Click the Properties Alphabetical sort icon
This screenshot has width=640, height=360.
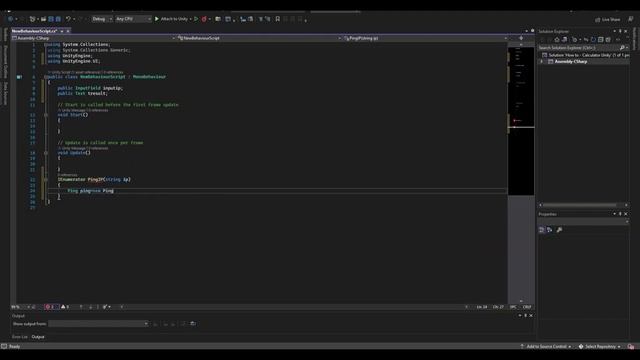550,230
